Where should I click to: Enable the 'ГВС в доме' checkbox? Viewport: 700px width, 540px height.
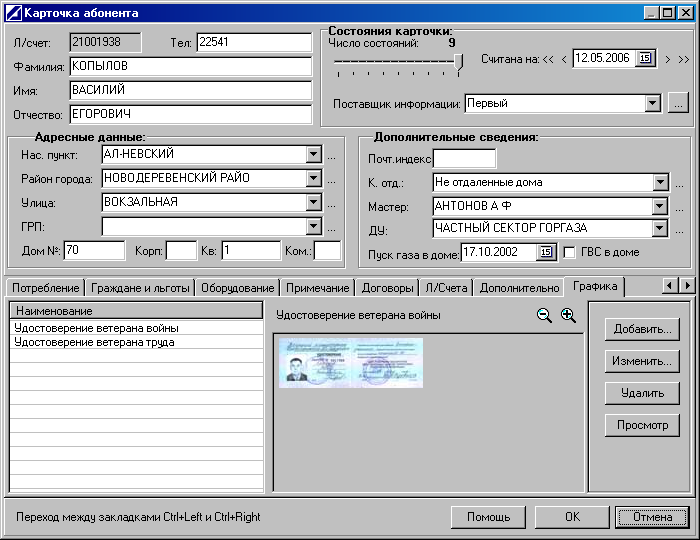tap(571, 253)
